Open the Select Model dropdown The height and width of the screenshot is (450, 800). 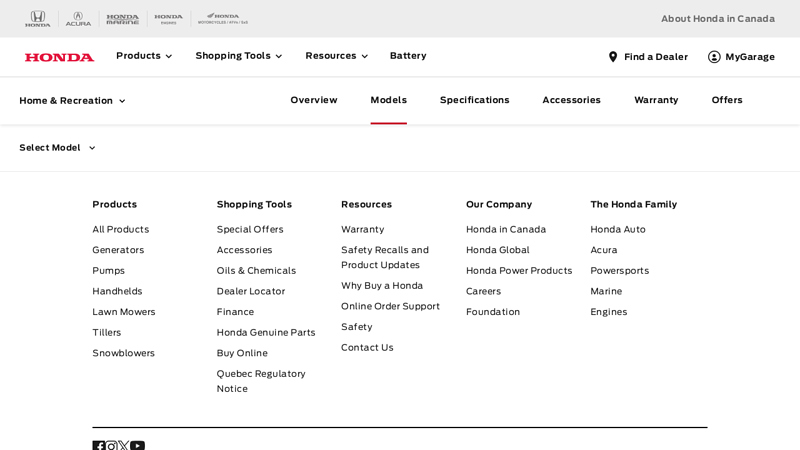[x=57, y=148]
